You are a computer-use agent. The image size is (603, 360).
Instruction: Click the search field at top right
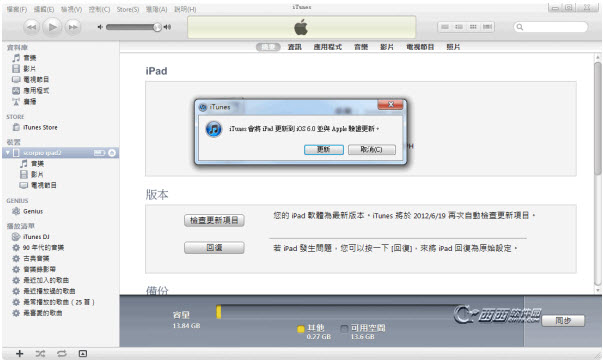[551, 27]
